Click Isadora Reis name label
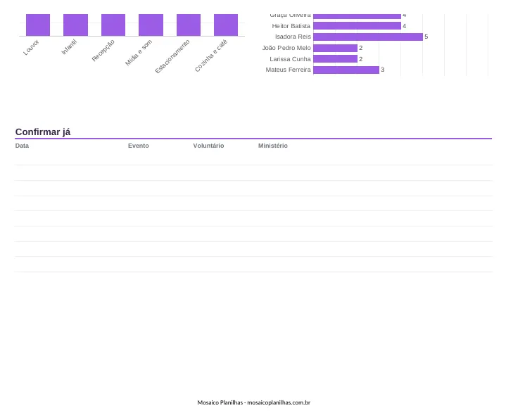 (293, 37)
